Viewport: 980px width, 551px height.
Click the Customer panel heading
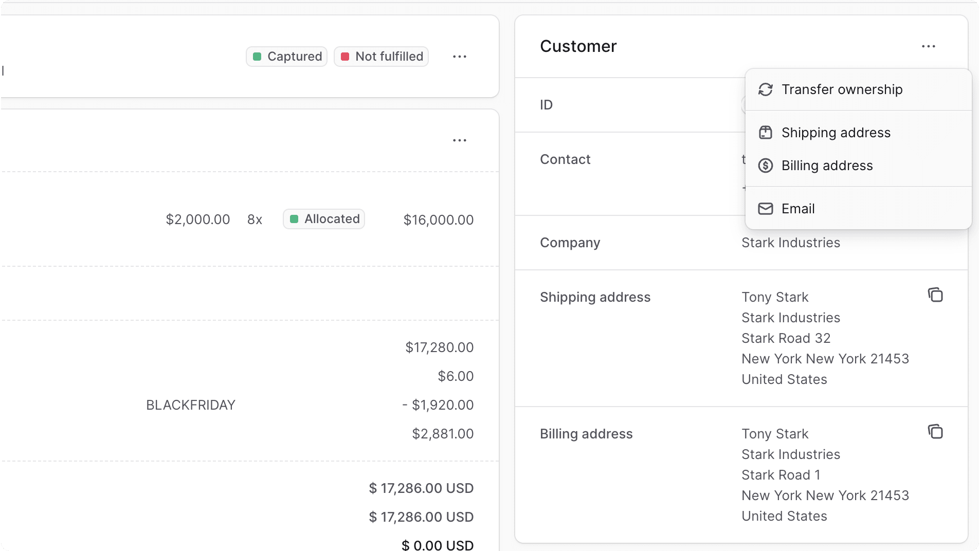(x=578, y=46)
